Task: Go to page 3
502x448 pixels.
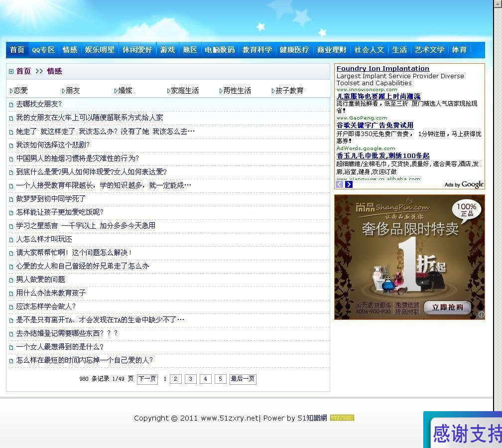Action: [x=190, y=379]
